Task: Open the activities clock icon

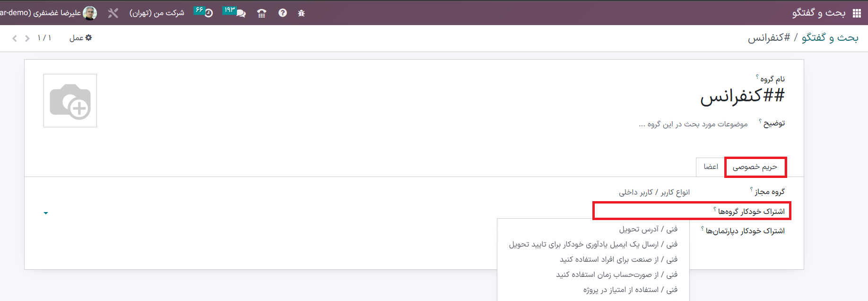Action: (203, 12)
